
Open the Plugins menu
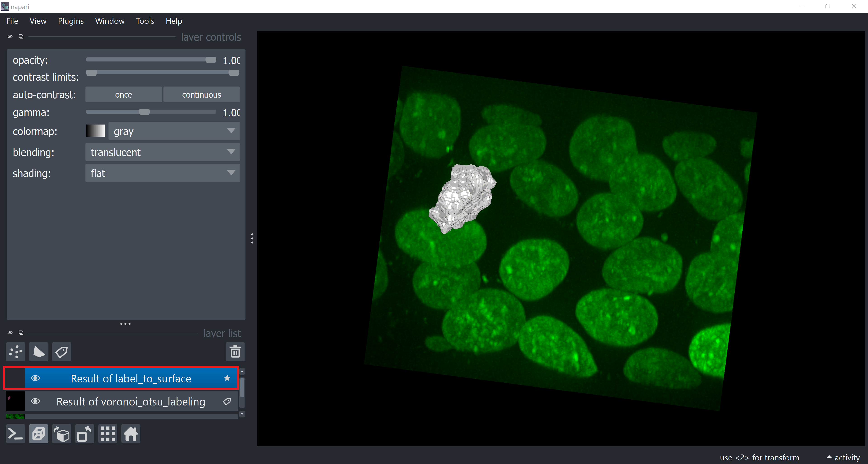(71, 21)
